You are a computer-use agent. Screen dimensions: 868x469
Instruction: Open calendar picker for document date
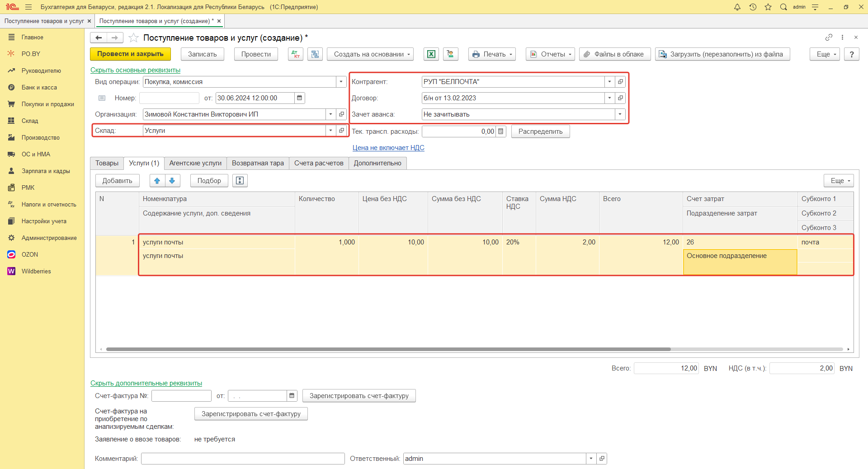300,98
